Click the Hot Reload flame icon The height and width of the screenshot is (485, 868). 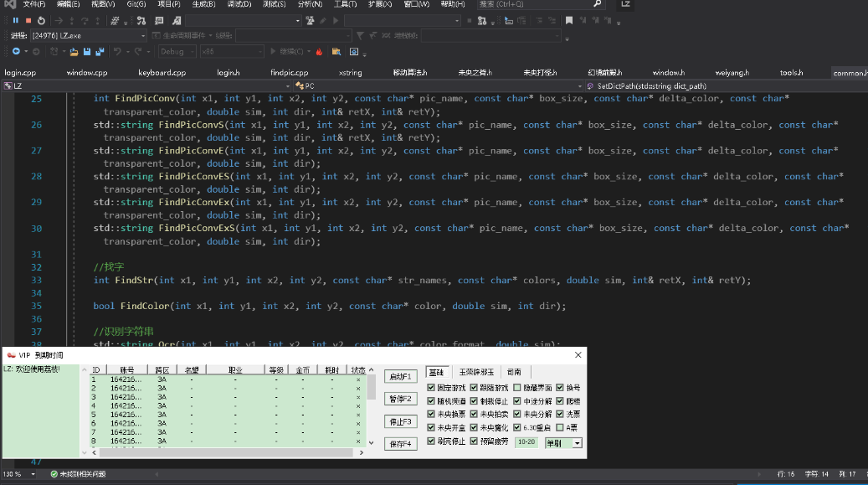(320, 52)
